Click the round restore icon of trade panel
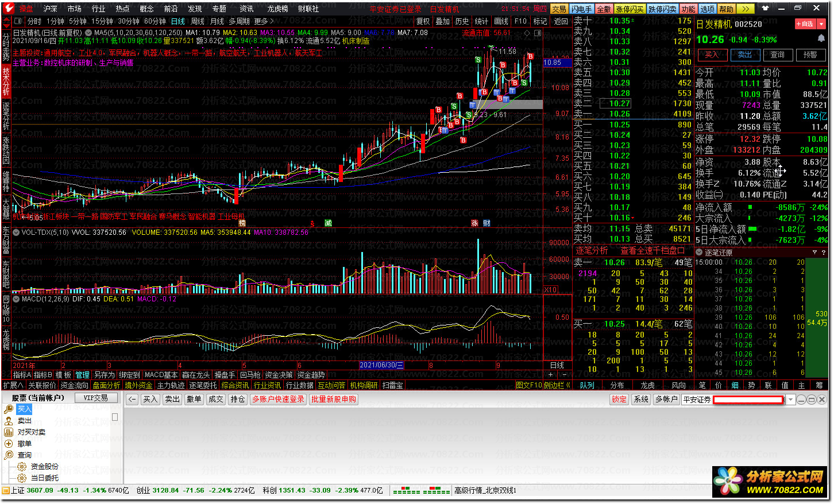Viewport: 834px width, 504px height. tap(811, 400)
